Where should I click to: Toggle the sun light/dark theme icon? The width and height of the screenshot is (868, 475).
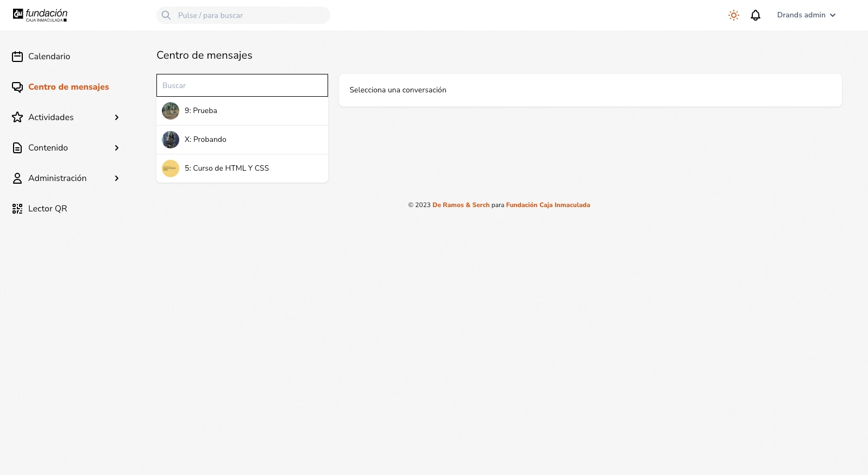pyautogui.click(x=733, y=15)
